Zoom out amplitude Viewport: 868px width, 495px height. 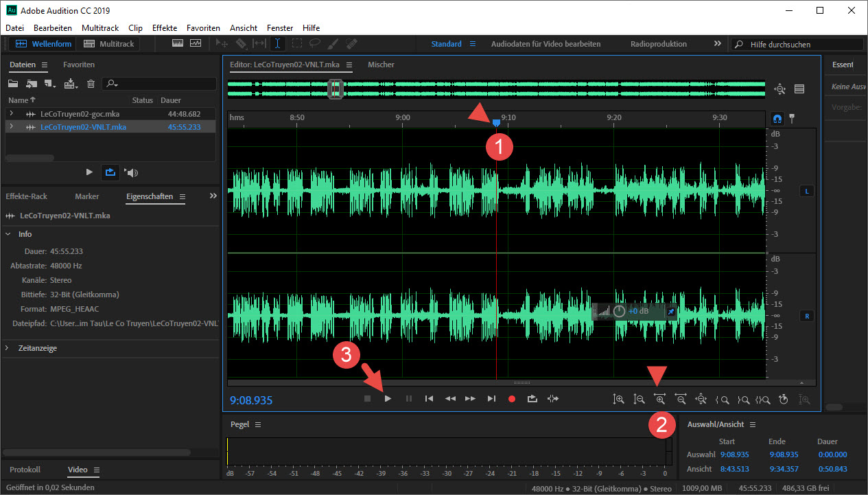(x=640, y=398)
